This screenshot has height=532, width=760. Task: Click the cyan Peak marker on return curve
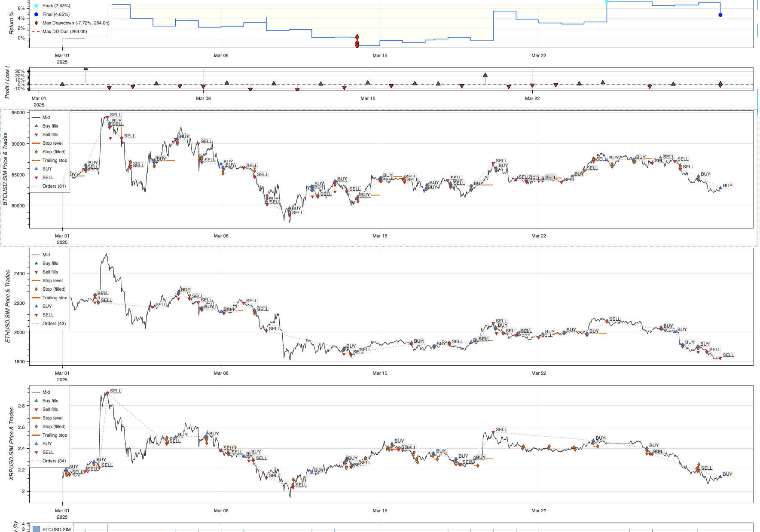click(607, 1)
